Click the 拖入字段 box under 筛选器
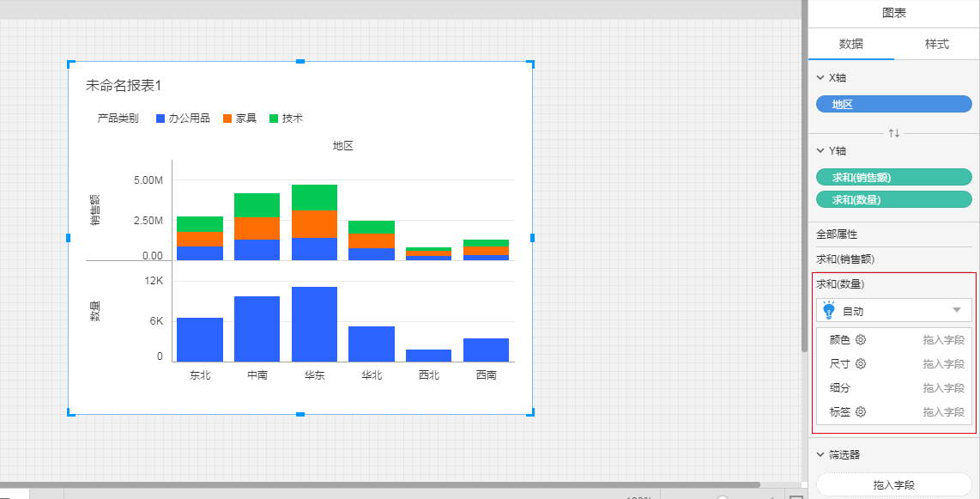This screenshot has width=980, height=499. [893, 484]
